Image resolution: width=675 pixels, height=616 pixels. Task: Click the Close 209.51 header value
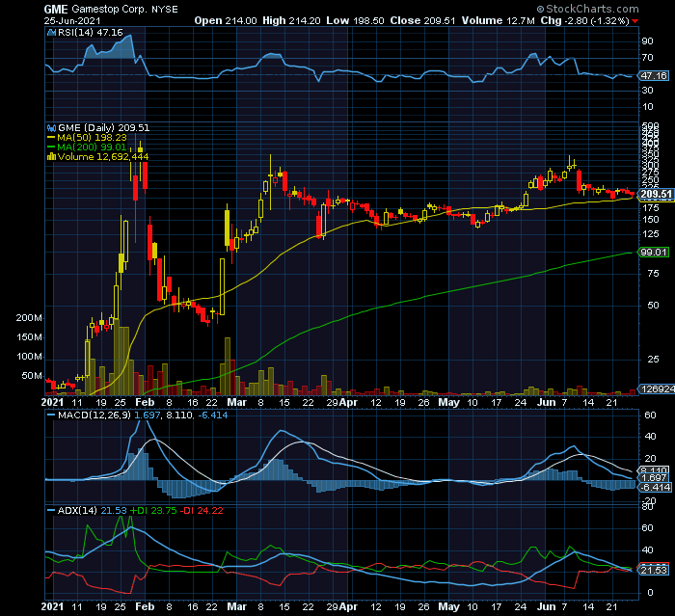point(422,20)
